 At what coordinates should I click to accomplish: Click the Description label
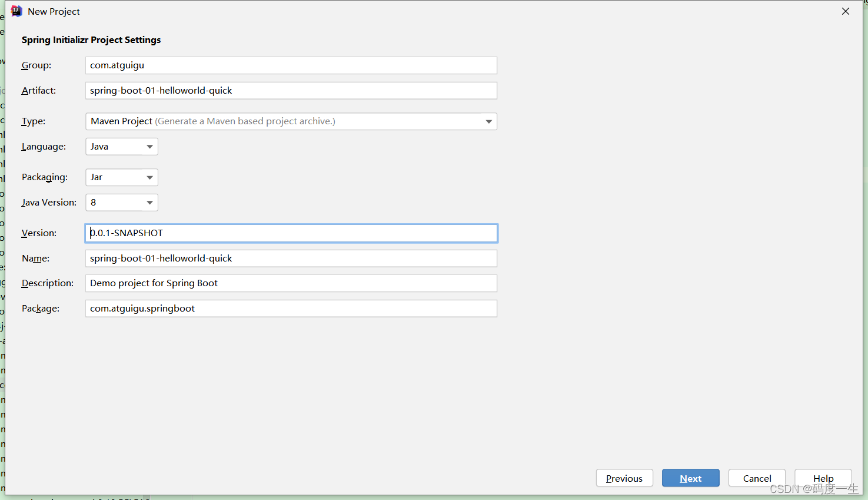(48, 283)
